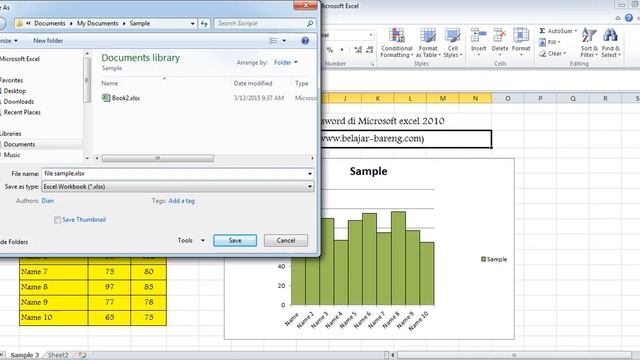The height and width of the screenshot is (360, 640).
Task: Click the Clear eraser icon
Action: click(542, 53)
